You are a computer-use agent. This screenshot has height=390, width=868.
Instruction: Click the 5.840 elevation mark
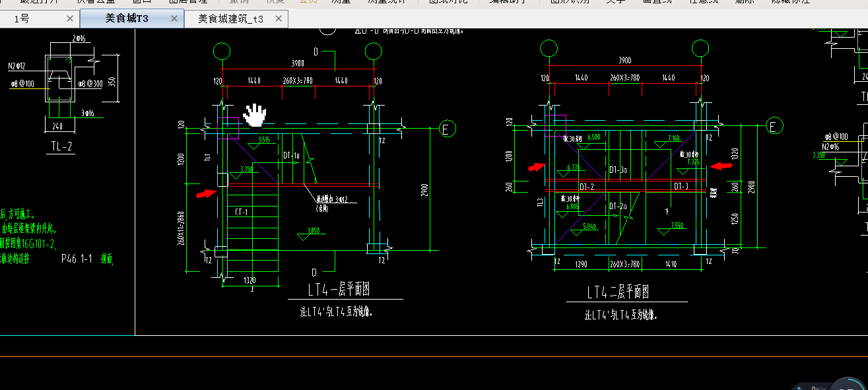[x=589, y=226]
